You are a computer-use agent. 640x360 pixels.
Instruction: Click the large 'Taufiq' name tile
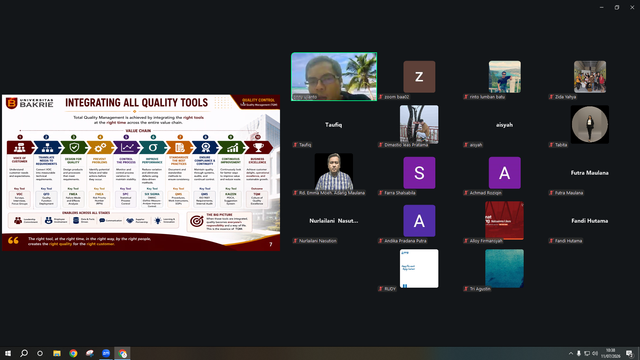click(x=334, y=125)
